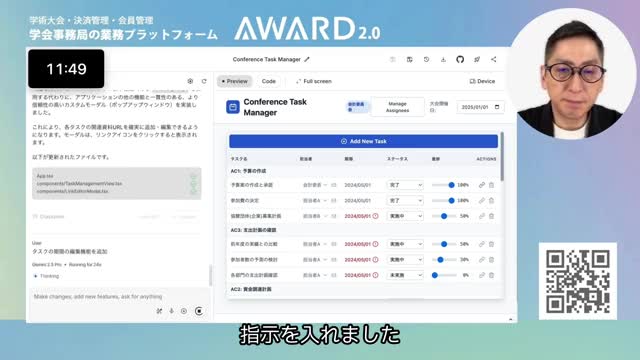Open link editor for 前年度の実績との比較 task

(482, 244)
